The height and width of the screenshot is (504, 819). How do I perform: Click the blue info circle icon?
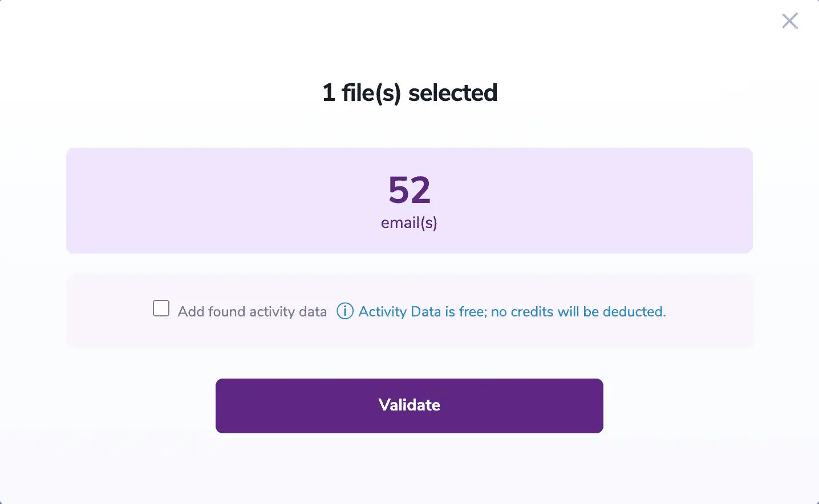(x=345, y=311)
